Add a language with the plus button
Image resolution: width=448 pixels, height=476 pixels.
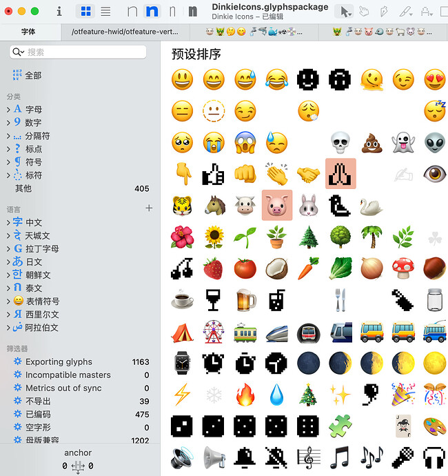click(149, 208)
